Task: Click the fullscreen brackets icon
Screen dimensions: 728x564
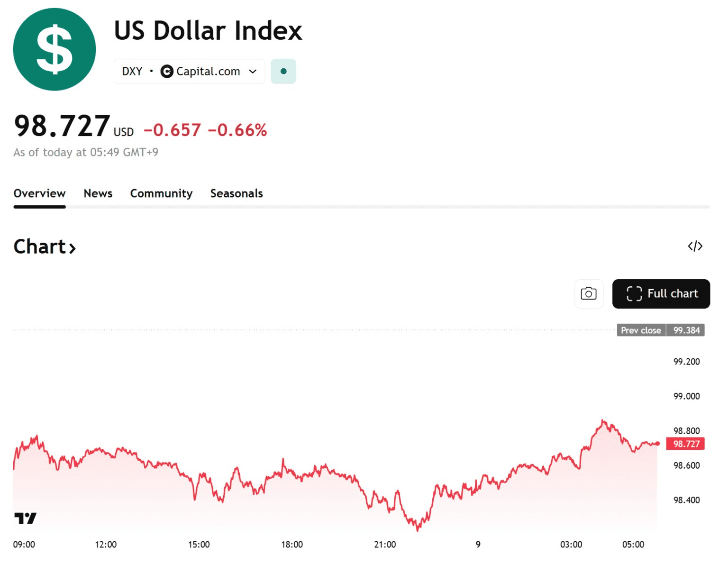Action: [x=634, y=294]
